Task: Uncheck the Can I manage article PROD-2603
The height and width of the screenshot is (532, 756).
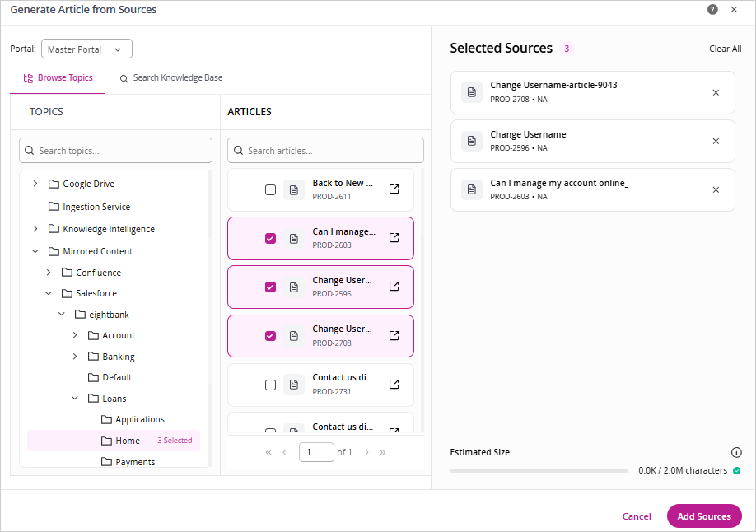Action: pos(270,239)
